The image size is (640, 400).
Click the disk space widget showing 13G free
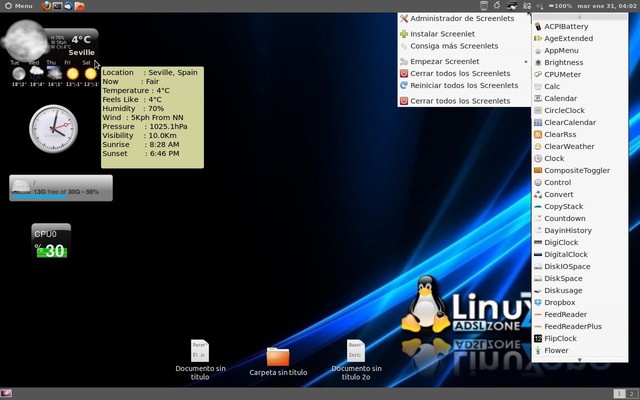click(x=61, y=188)
